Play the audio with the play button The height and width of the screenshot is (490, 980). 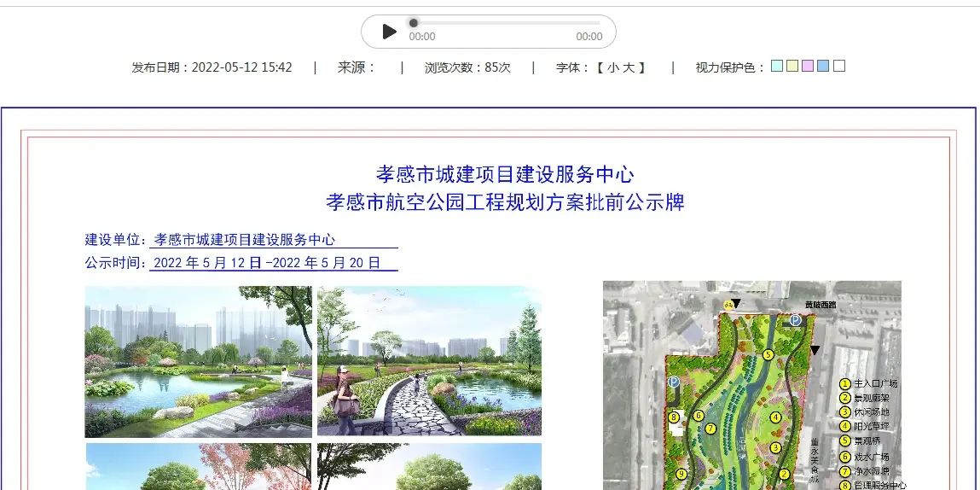point(389,32)
